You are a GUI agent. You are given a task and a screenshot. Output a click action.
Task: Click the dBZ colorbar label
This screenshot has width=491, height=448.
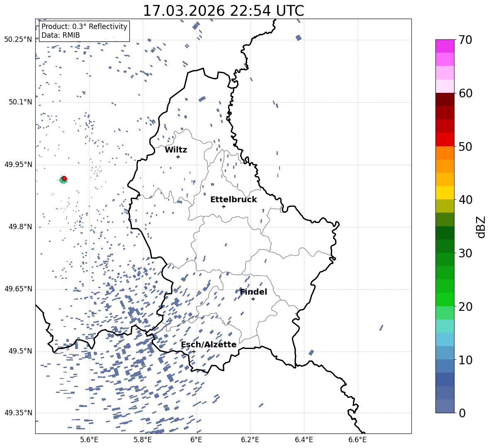[x=480, y=227]
